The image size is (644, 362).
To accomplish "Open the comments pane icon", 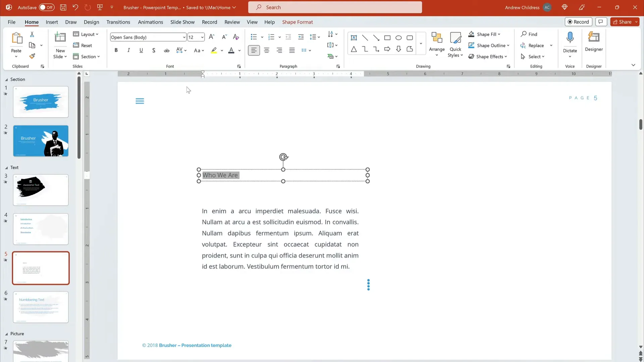I will (601, 22).
